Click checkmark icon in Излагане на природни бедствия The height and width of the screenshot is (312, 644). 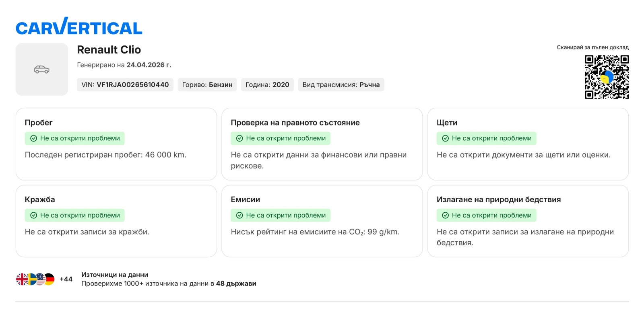pos(446,216)
